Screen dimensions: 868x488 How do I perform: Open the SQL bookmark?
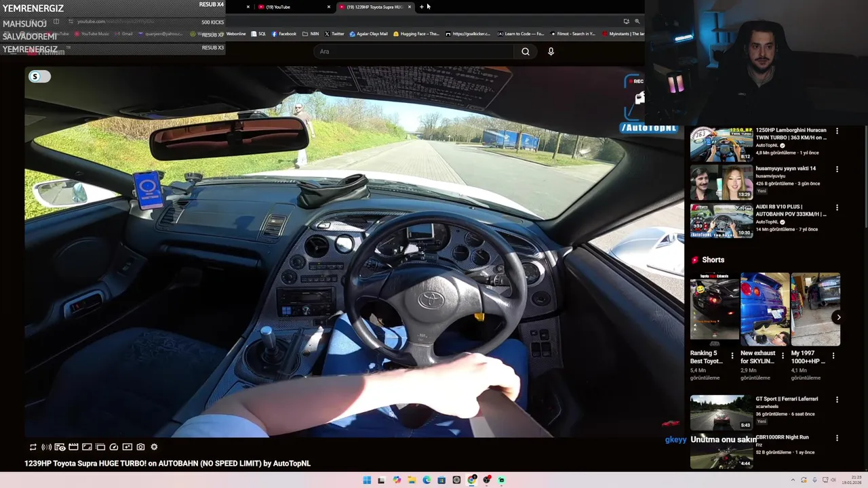[x=258, y=34]
